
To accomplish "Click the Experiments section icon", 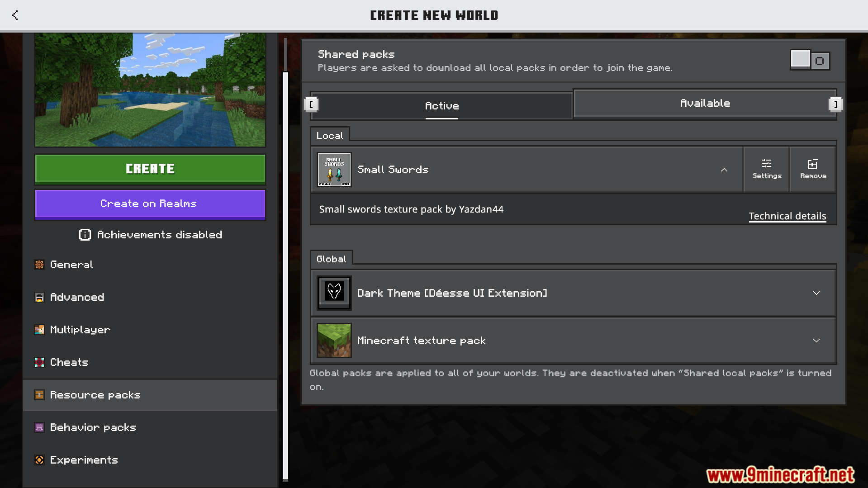I will [x=39, y=460].
